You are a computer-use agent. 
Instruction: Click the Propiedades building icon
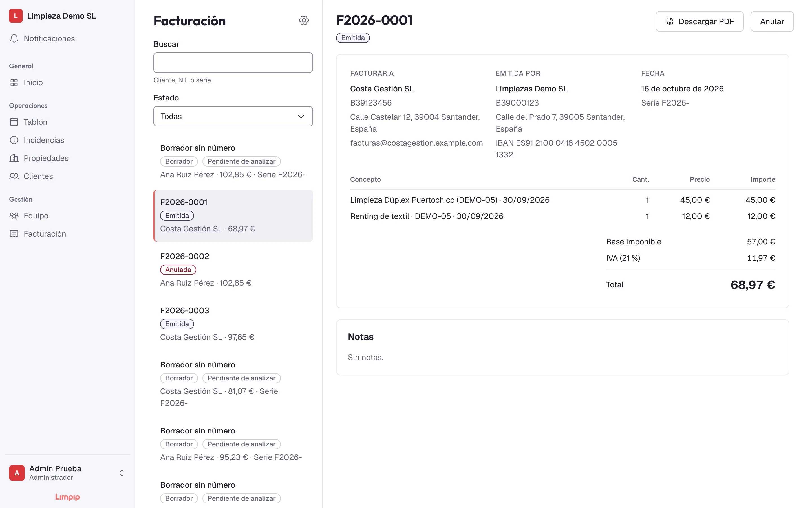pos(14,158)
